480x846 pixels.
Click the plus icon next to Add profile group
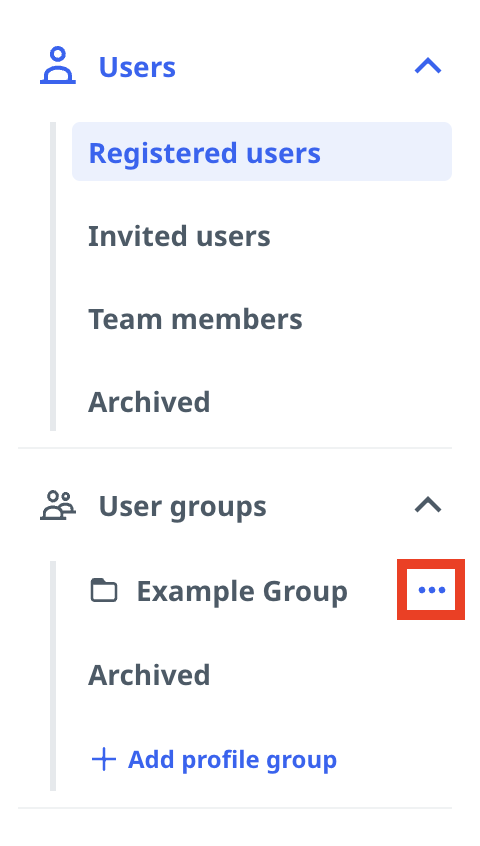[104, 760]
